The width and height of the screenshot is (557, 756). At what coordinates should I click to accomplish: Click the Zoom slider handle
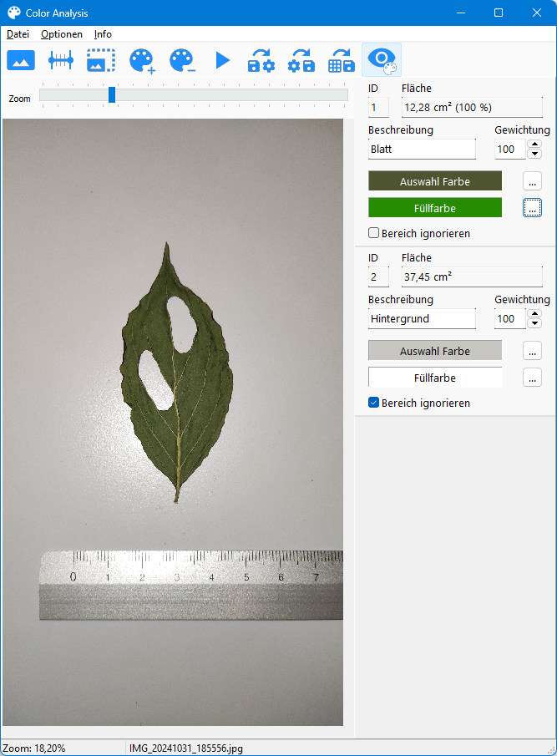(112, 95)
